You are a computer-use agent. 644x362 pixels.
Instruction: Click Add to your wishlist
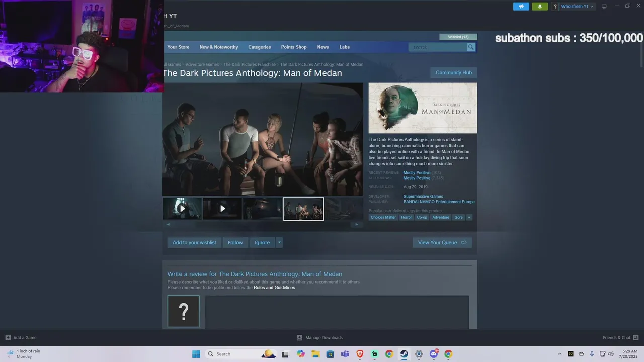pos(194,242)
